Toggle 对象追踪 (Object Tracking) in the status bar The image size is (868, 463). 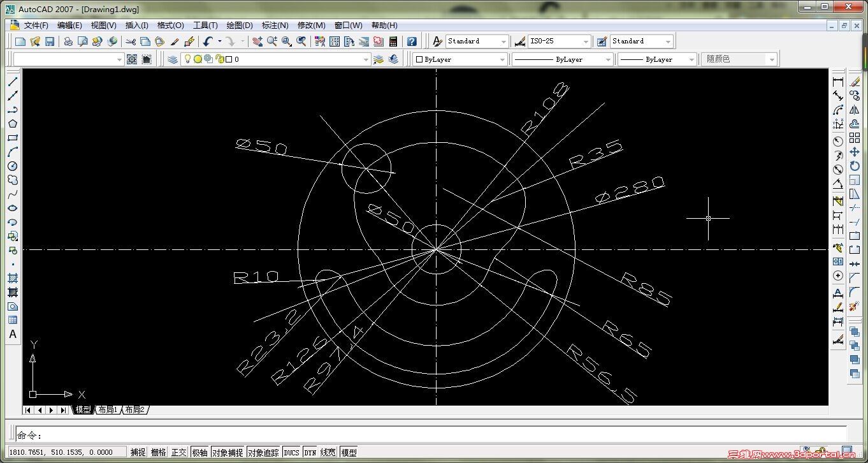(x=264, y=452)
